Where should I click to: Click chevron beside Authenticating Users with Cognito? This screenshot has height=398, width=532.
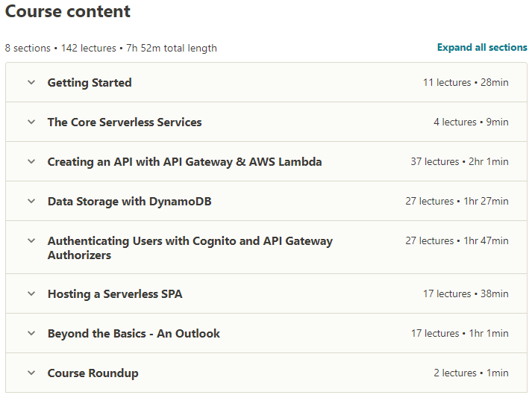pyautogui.click(x=31, y=240)
